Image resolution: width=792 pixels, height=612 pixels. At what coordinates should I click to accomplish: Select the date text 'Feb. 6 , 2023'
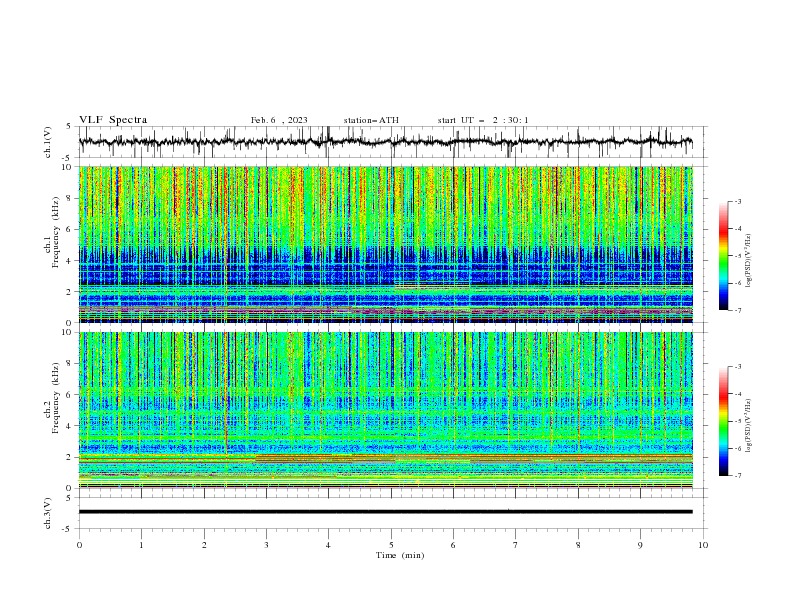(x=279, y=120)
